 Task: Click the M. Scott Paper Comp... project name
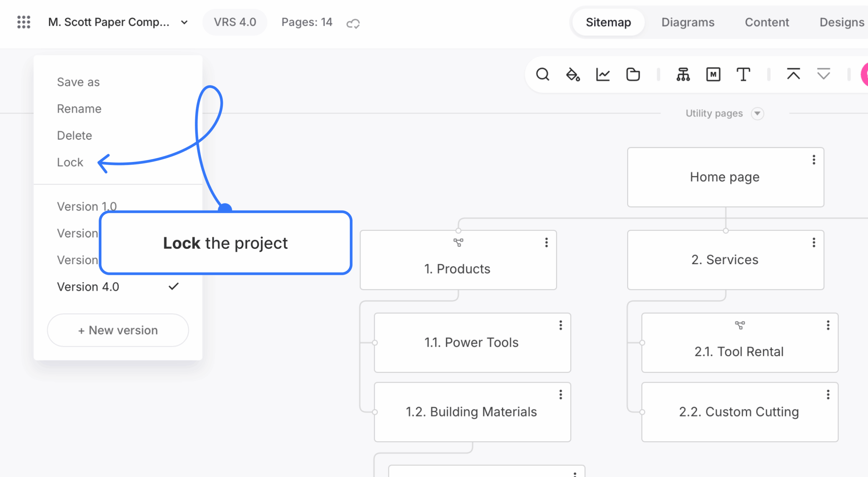(108, 22)
